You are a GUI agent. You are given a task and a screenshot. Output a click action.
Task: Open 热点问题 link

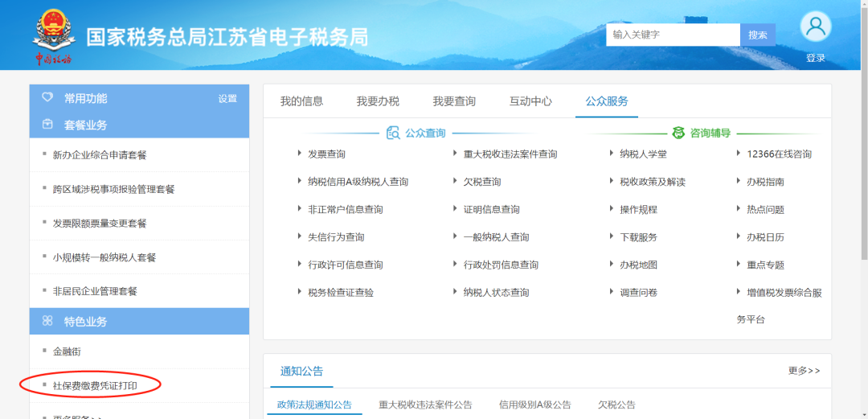766,209
